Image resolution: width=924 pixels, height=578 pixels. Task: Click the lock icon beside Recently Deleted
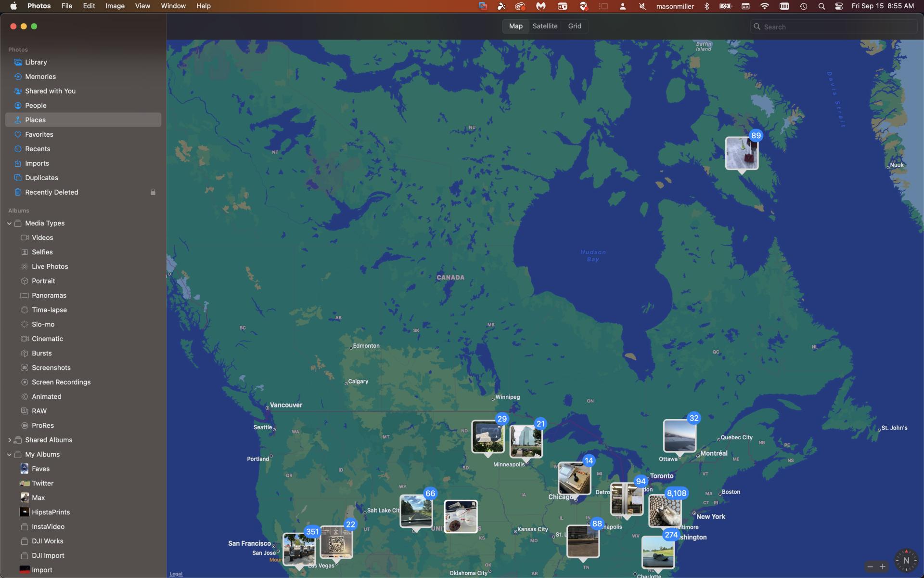tap(153, 192)
